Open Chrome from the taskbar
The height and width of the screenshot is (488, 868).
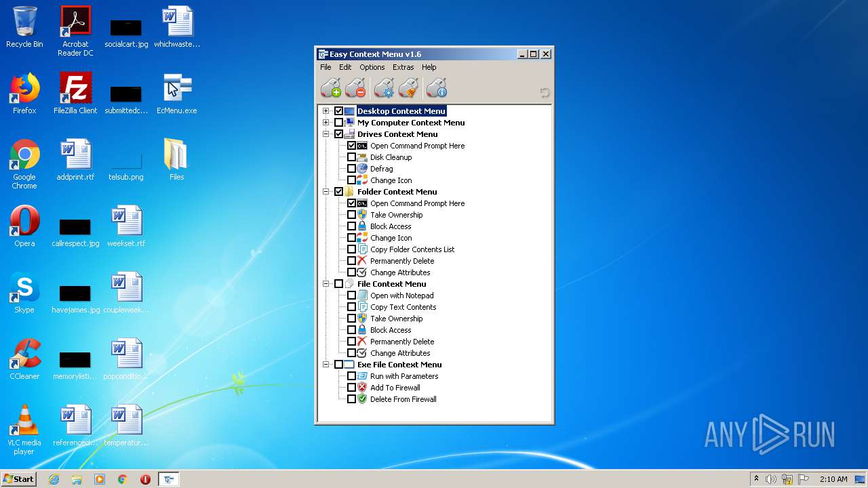coord(123,479)
